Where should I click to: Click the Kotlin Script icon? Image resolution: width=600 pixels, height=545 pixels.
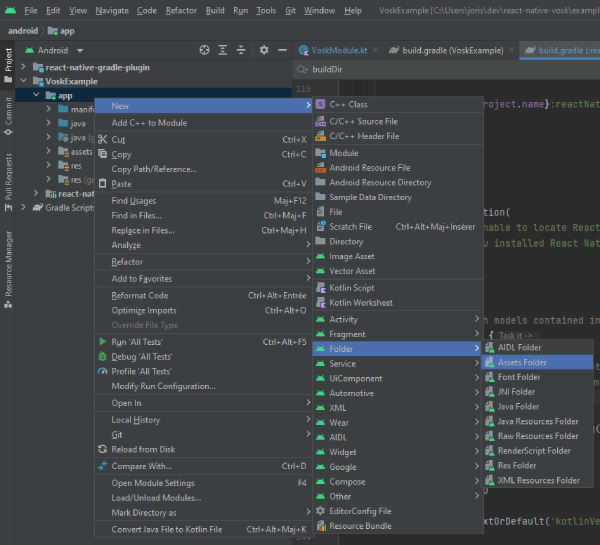(x=320, y=287)
